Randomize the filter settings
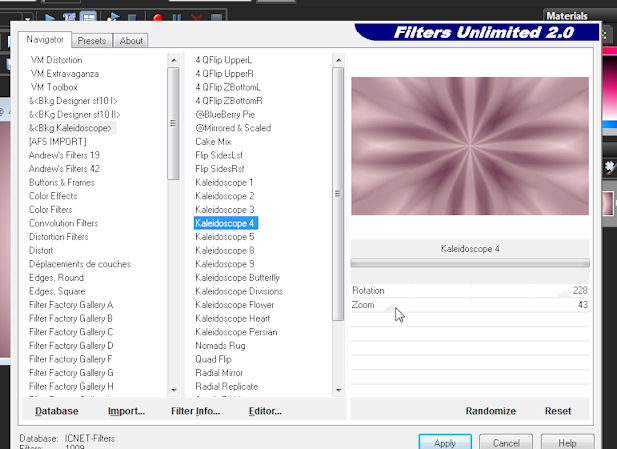 (x=491, y=411)
